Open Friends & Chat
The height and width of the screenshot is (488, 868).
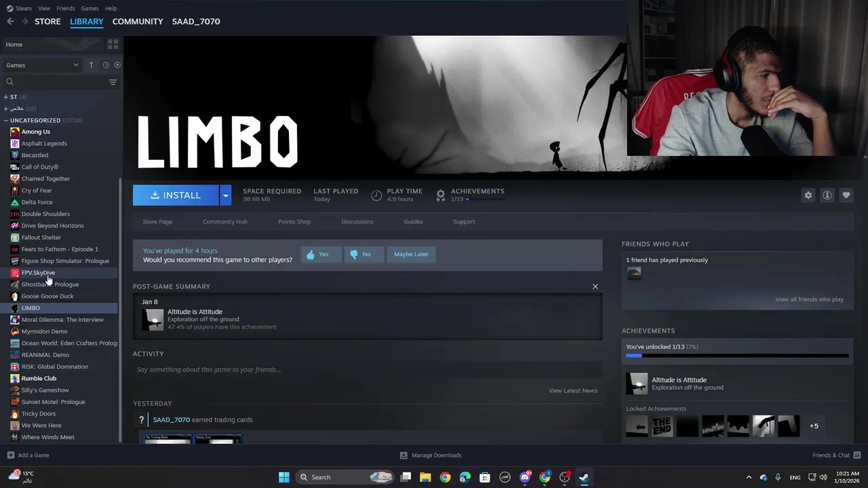pyautogui.click(x=836, y=455)
